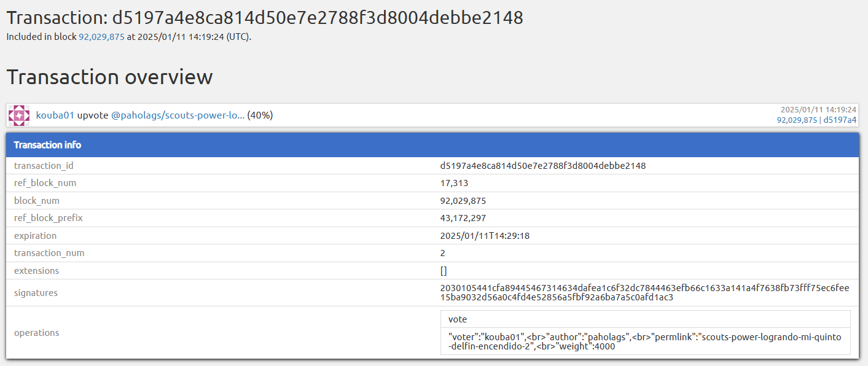
Task: Open block 92,029,875 link in header
Action: (101, 36)
